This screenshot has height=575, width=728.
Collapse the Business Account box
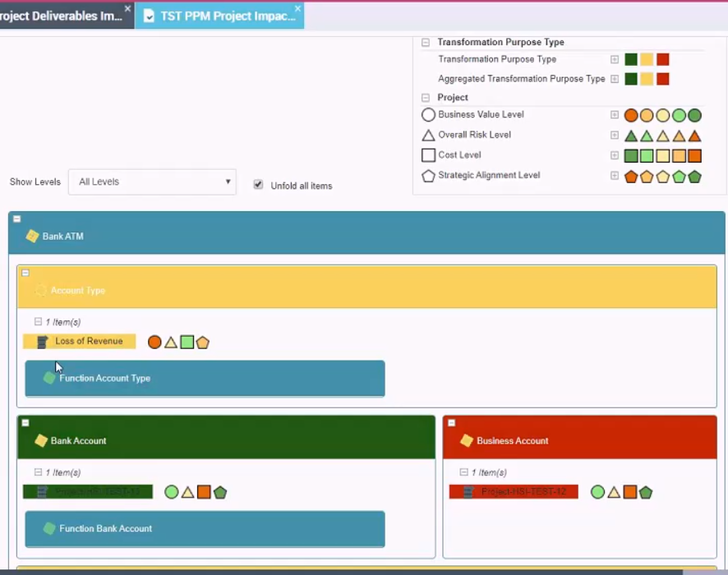[x=451, y=423]
